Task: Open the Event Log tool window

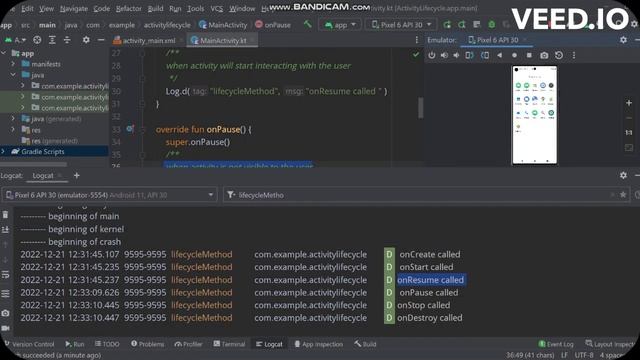Action: (556, 344)
